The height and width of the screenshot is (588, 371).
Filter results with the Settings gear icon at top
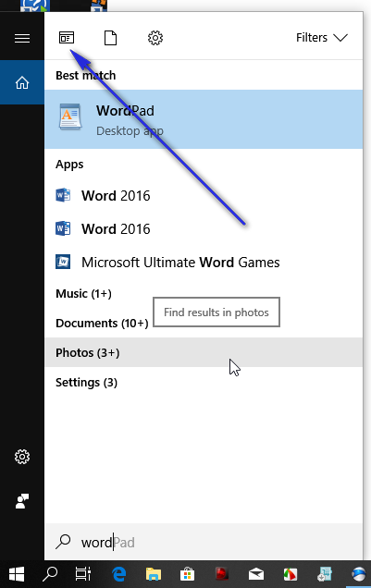[155, 38]
